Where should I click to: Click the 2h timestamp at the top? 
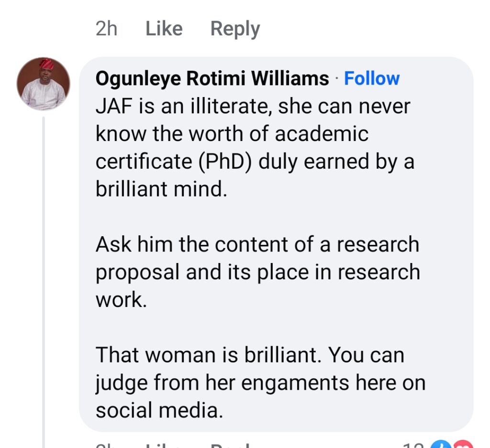(x=106, y=29)
